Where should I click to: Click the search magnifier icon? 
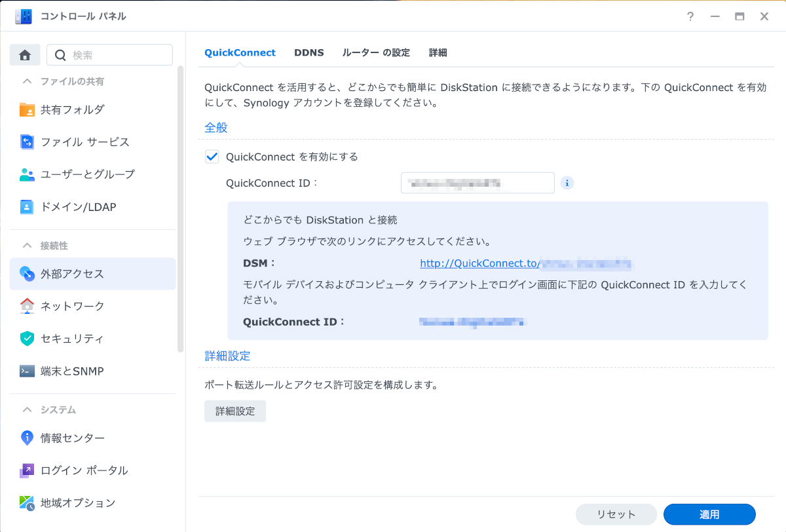coord(60,55)
